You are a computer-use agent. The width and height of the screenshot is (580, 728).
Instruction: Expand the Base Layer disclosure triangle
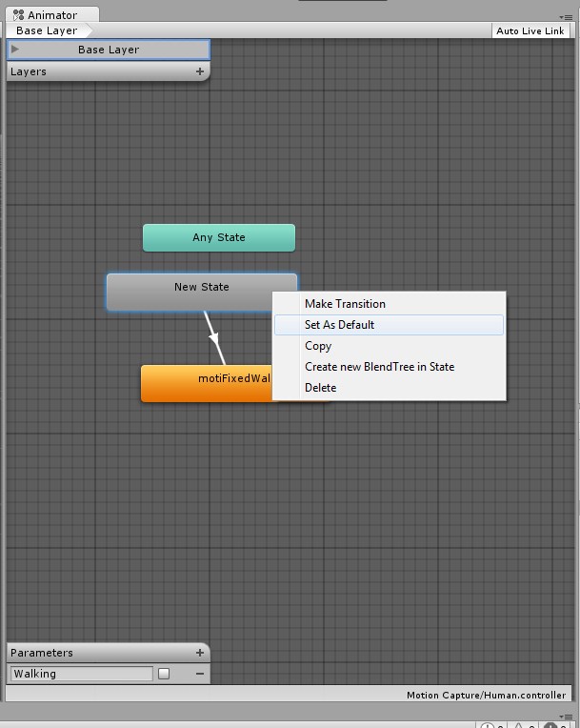coord(15,49)
